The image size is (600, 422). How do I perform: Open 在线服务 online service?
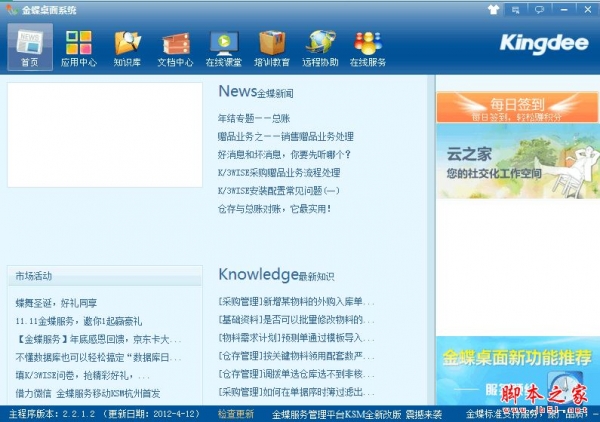pyautogui.click(x=368, y=48)
